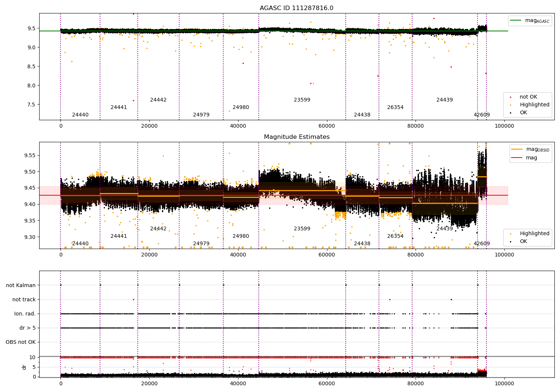The image size is (560, 392).
Task: Click OBSID label 24440 in the top plot
Action: point(80,115)
